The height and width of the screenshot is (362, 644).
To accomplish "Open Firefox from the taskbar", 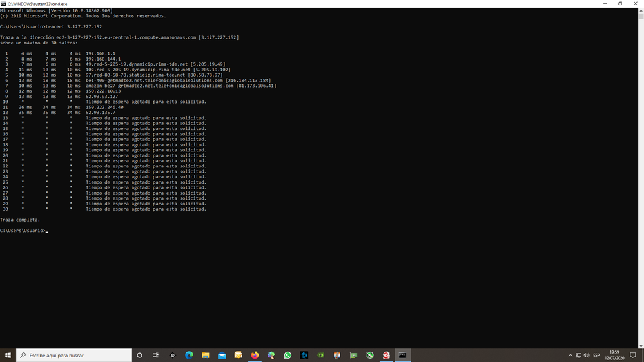I will coord(255,355).
